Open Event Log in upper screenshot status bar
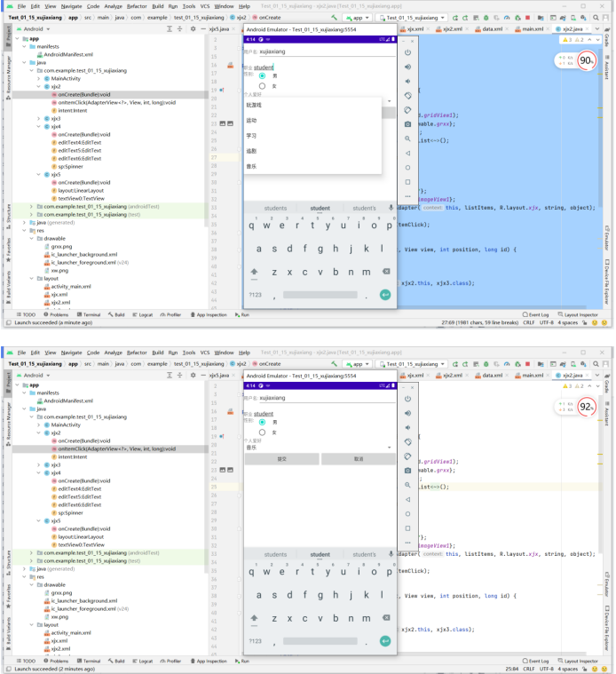 (x=535, y=314)
